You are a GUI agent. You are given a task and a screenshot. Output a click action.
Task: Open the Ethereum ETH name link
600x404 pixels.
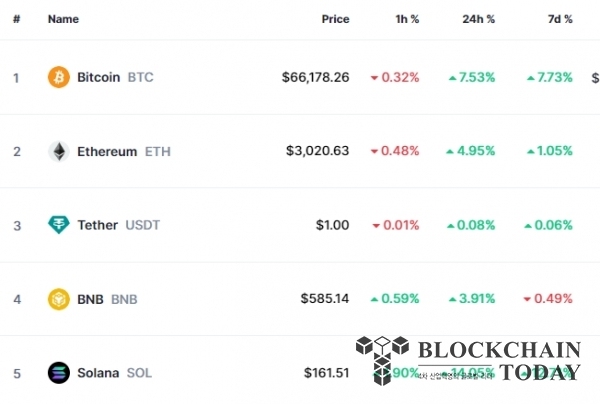(x=124, y=152)
